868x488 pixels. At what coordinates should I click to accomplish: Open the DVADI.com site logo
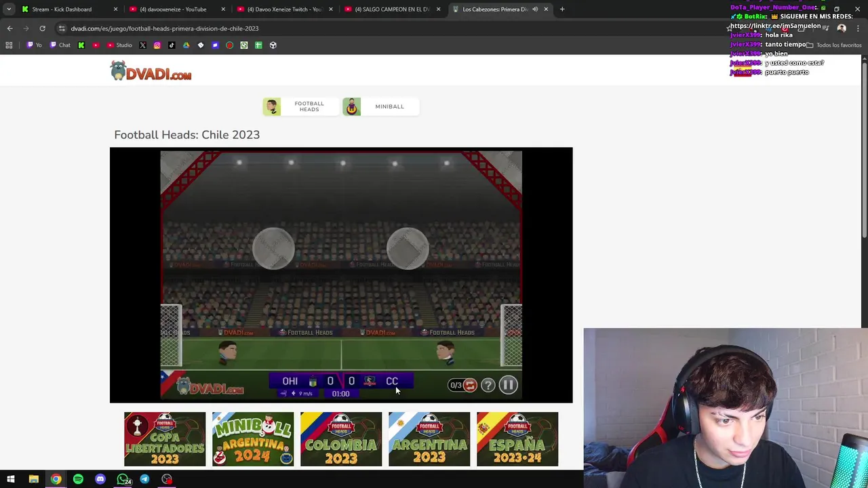coord(151,71)
